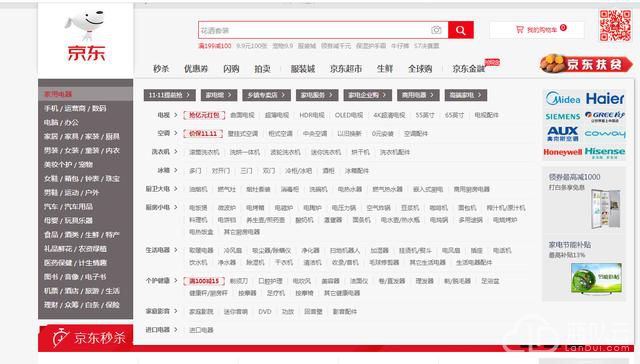Open camera image search in search box
Image resolution: width=640 pixels, height=364 pixels.
436,30
